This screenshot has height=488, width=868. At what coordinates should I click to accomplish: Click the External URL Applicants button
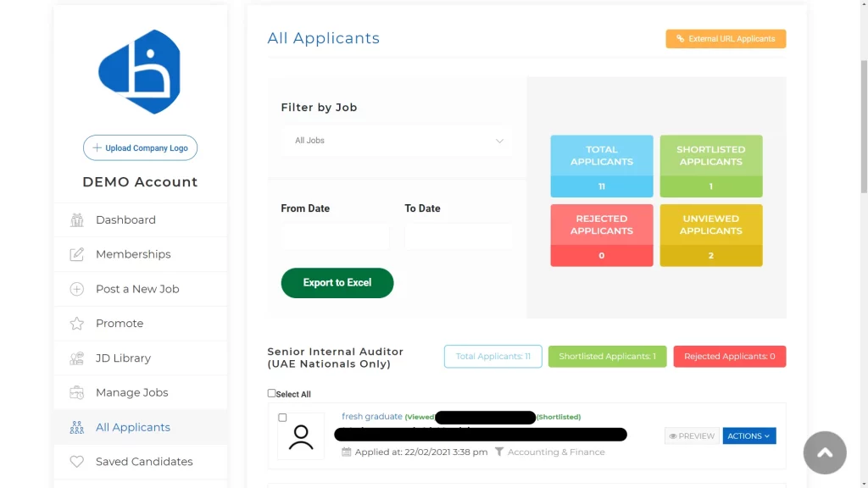(x=726, y=39)
